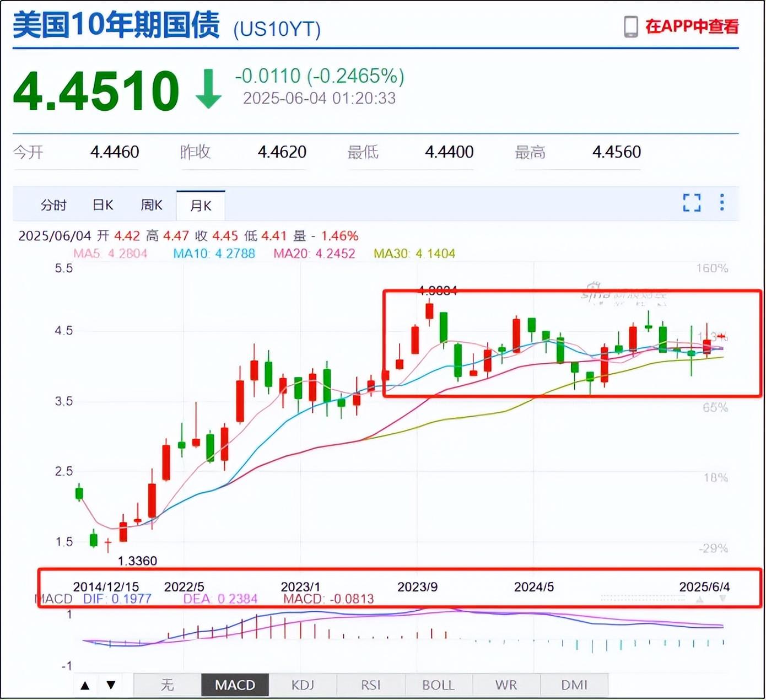Switch to the 日K chart tab

103,205
